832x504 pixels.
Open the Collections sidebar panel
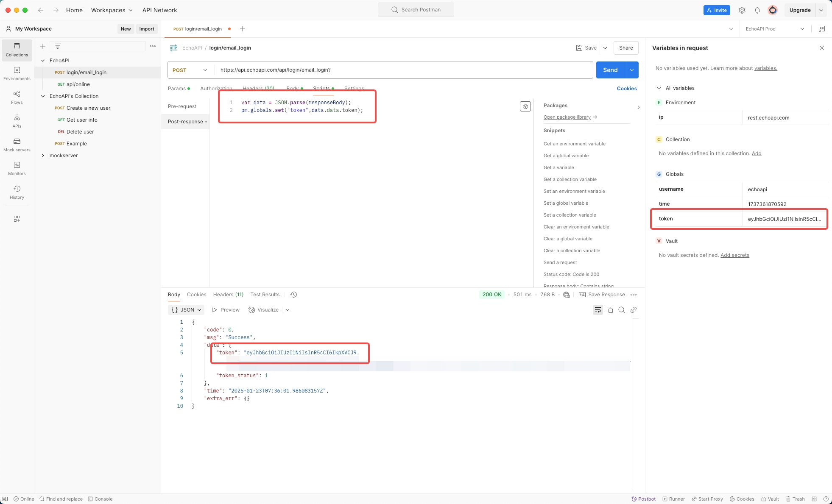(17, 50)
